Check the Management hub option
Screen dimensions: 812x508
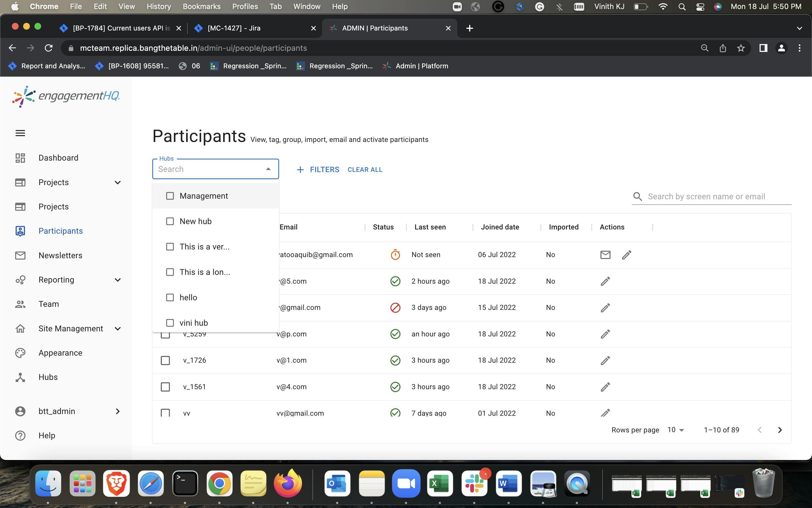tap(170, 196)
